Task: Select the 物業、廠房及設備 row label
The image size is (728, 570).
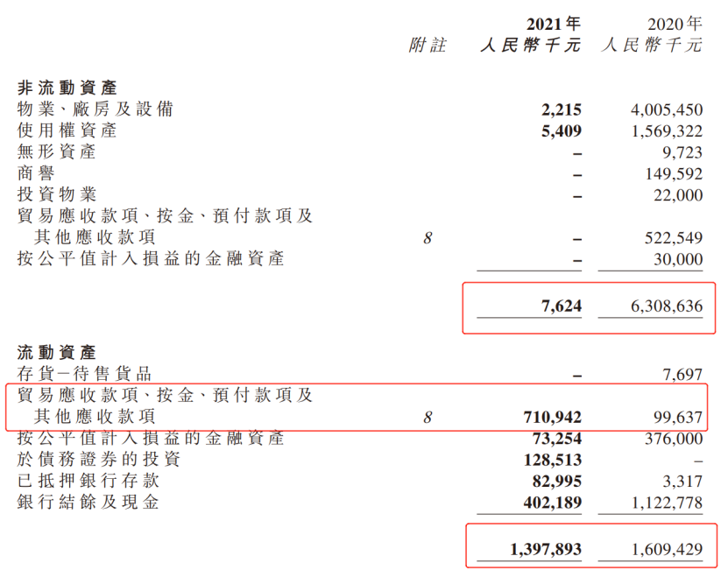Action: coord(95,109)
